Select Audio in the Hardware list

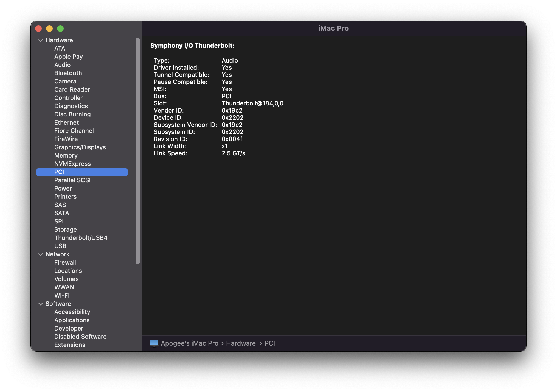[62, 65]
